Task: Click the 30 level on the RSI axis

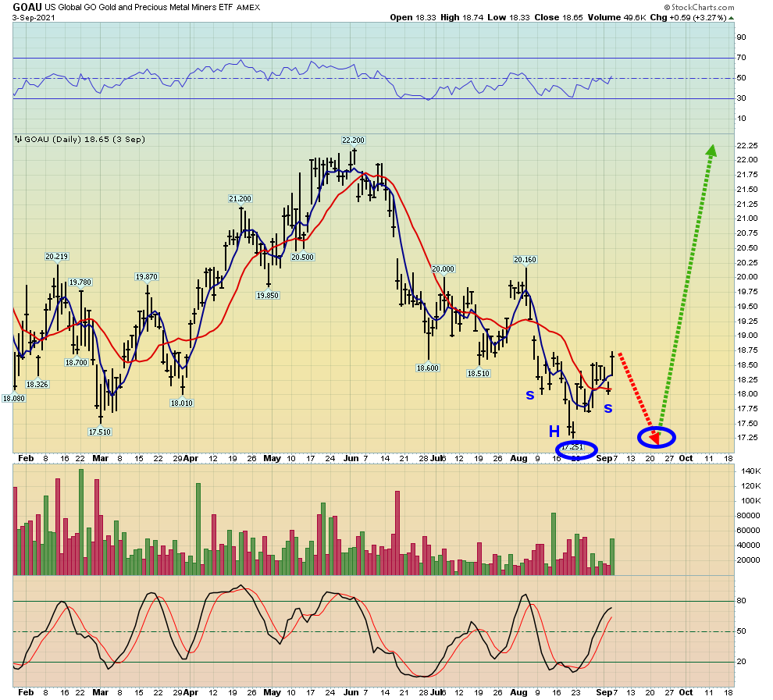Action: [x=742, y=98]
